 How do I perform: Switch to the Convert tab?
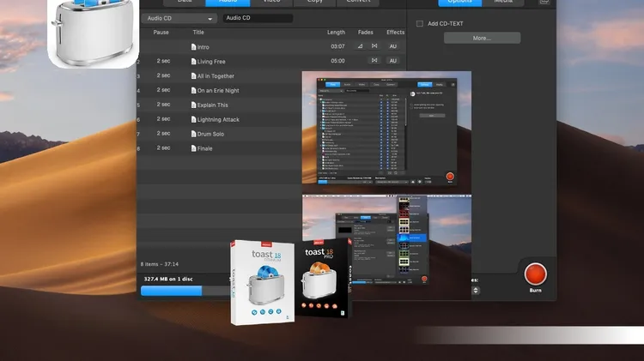tap(358, 2)
